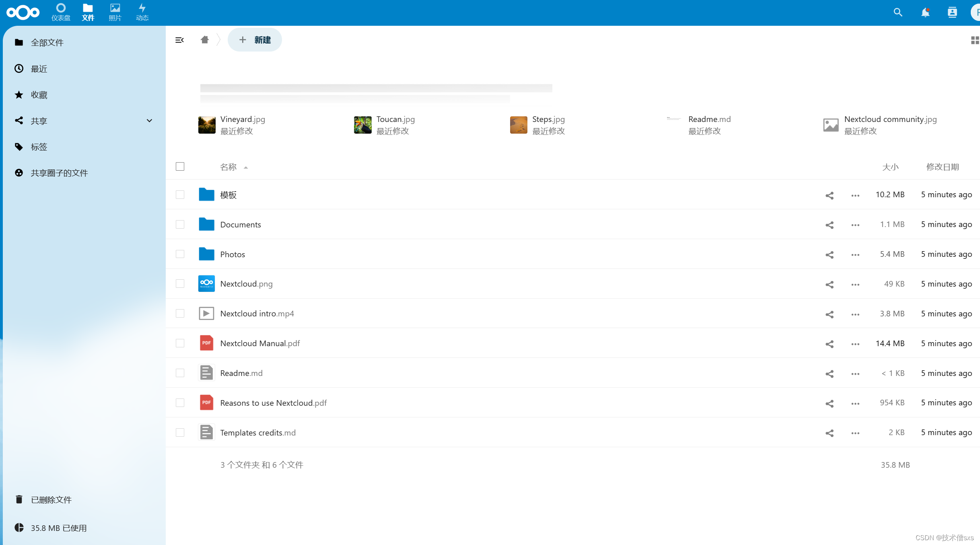Toggle the grid view icon
Screen dimensions: 980x545
point(974,40)
